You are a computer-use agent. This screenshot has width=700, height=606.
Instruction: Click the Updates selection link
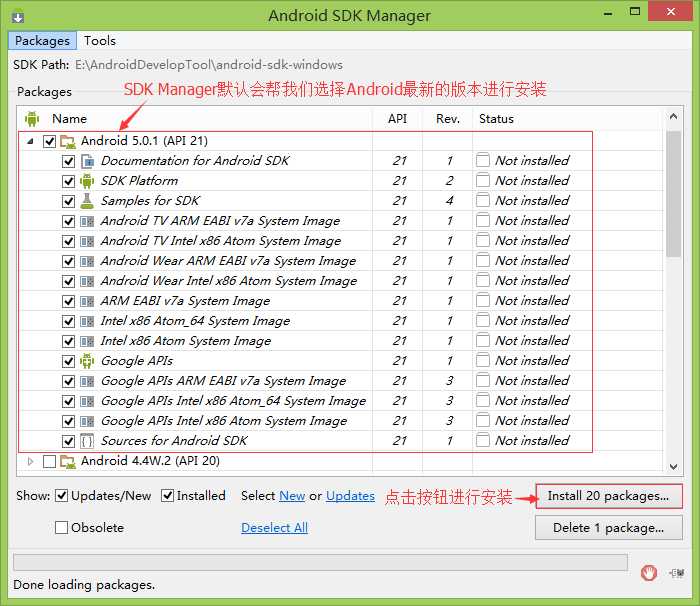pos(350,496)
